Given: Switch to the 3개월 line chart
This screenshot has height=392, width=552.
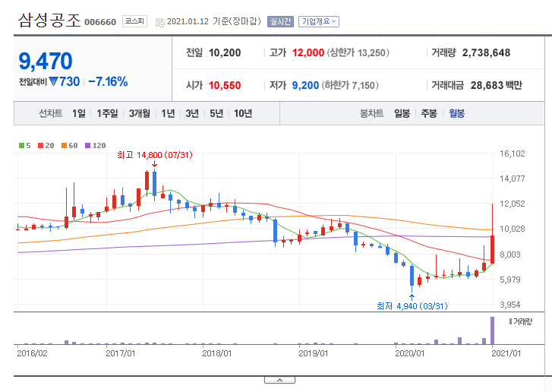Looking at the screenshot, I should pos(140,113).
